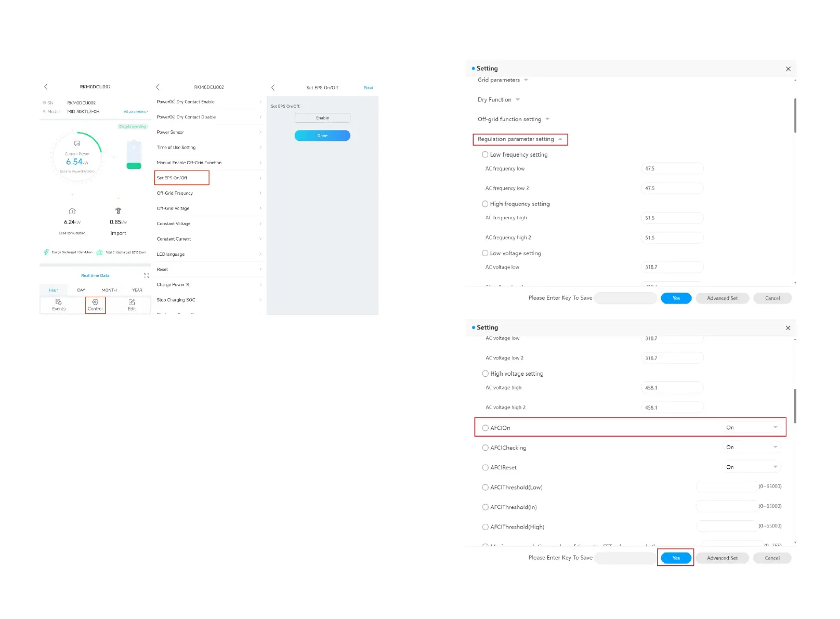Viewport: 840px width, 619px height.
Task: Collapse Regulation parameter setting section
Action: [560, 139]
